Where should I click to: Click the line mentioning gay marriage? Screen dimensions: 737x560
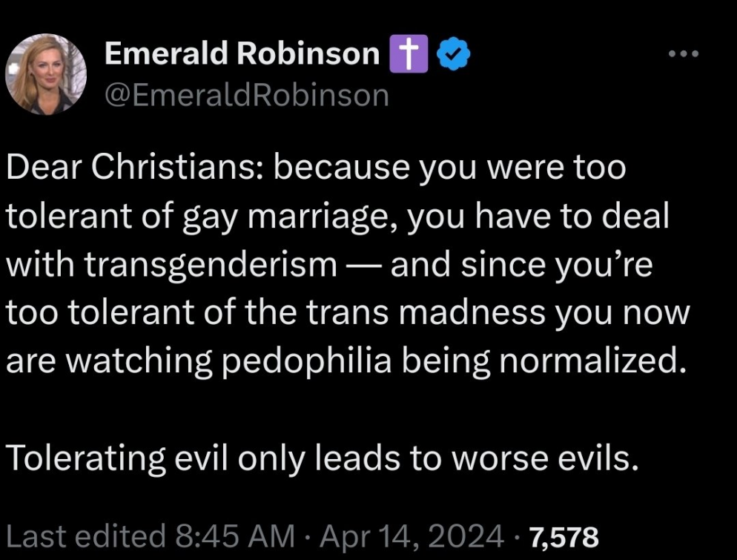click(x=337, y=217)
